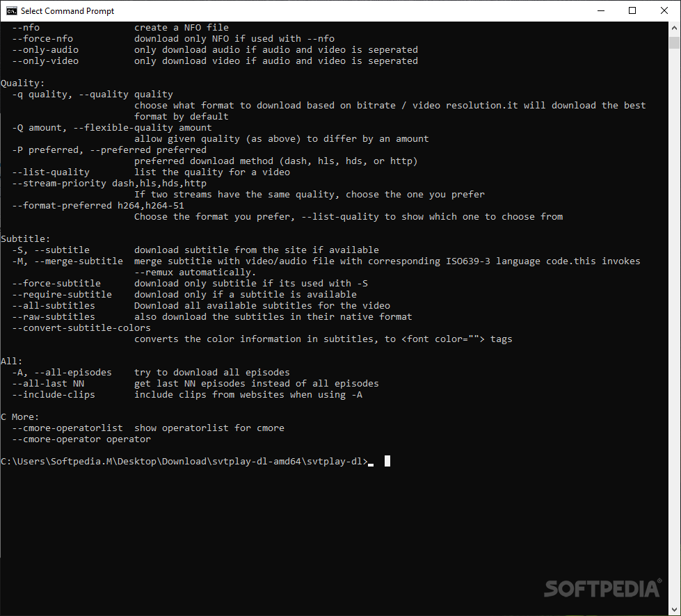Maximize the Command Prompt window

click(632, 11)
